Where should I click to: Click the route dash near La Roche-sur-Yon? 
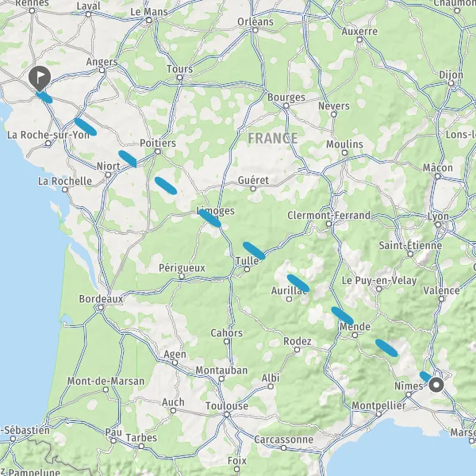coord(86,127)
